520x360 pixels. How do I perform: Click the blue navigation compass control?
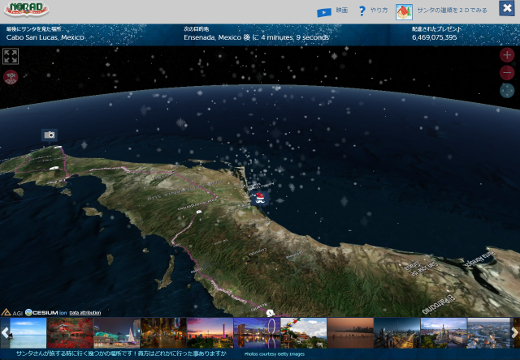pyautogui.click(x=507, y=90)
